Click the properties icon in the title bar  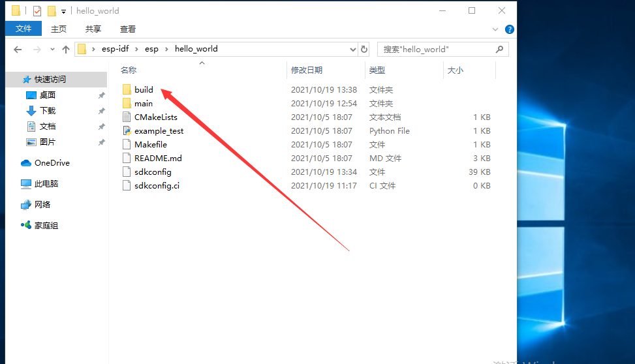click(37, 11)
